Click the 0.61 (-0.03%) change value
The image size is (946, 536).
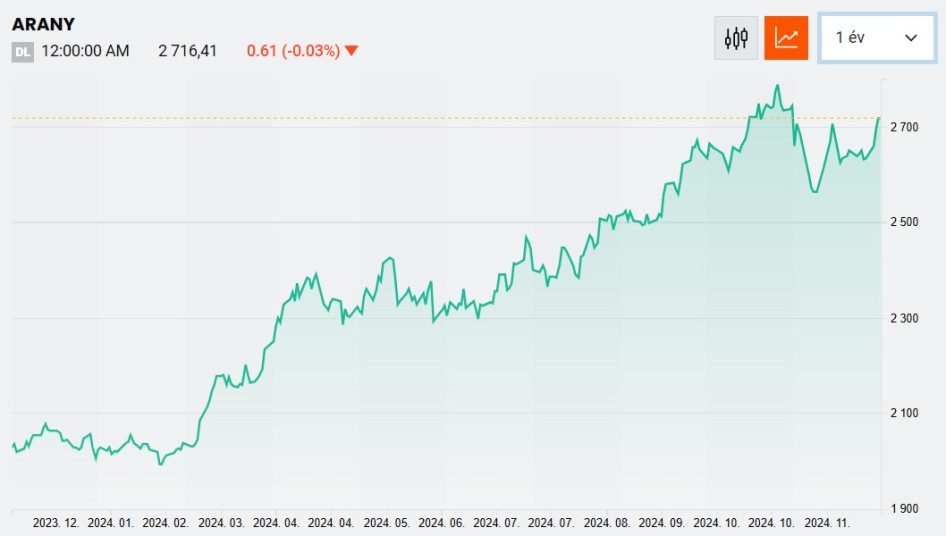293,51
